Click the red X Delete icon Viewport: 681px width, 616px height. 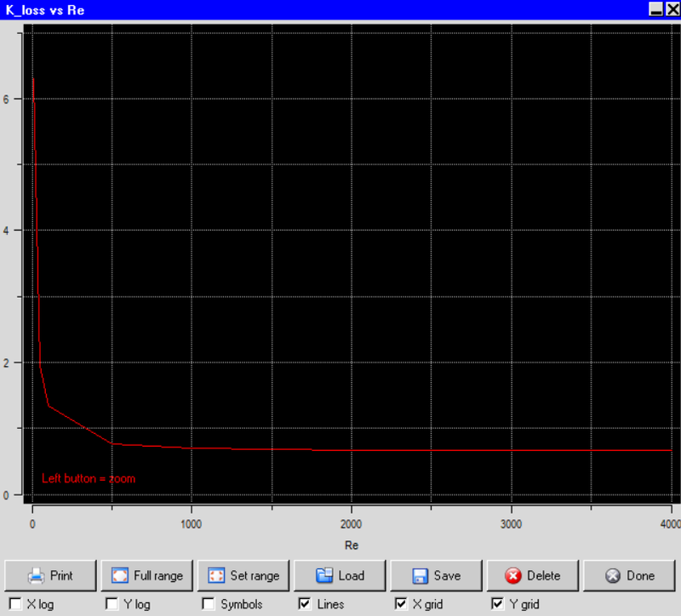513,576
